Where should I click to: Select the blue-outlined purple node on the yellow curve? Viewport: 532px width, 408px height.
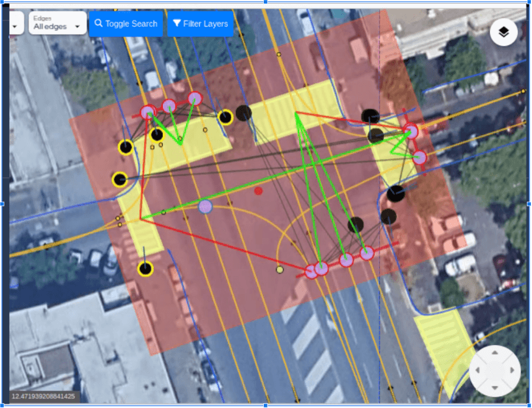click(205, 206)
